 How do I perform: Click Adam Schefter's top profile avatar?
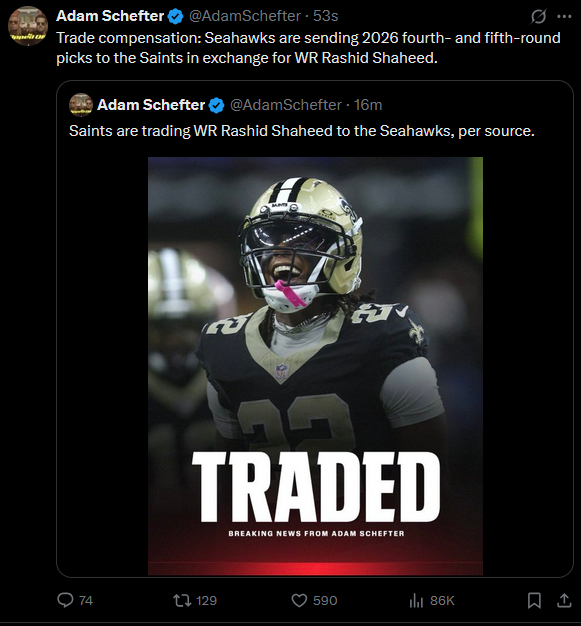28,26
